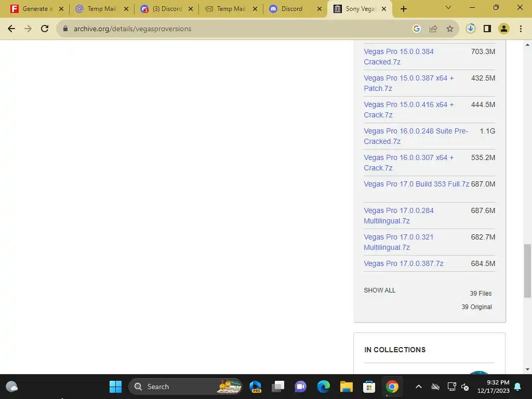Open the PRE-badged app on taskbar
This screenshot has width=532, height=399.
[x=255, y=387]
